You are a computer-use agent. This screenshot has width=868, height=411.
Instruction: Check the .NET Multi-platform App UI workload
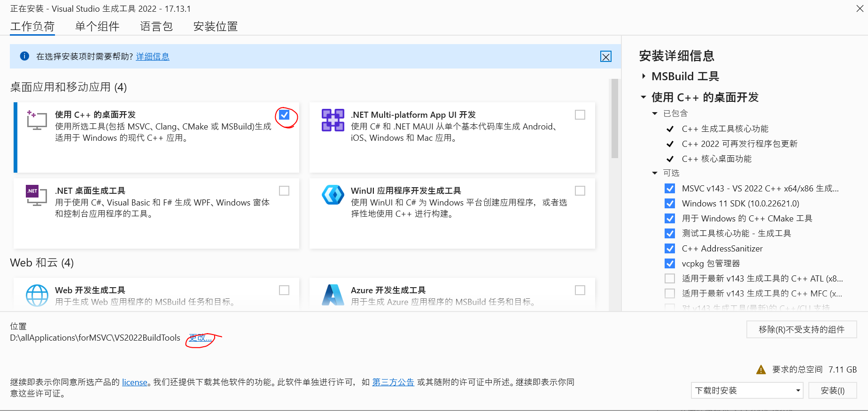[x=580, y=114]
